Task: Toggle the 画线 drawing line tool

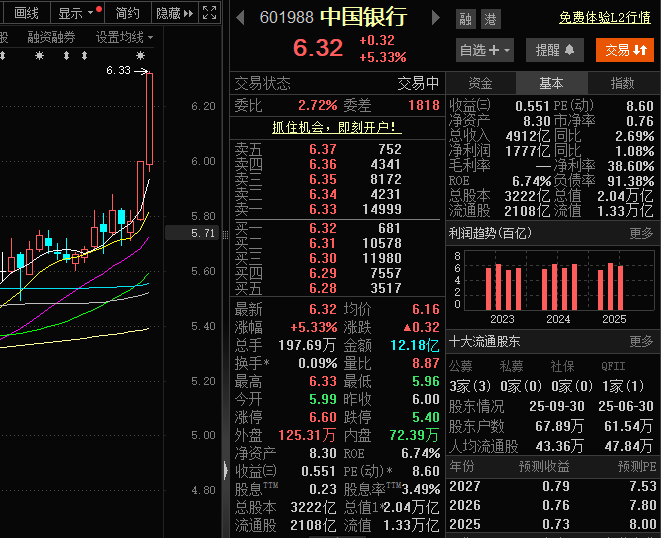Action: pyautogui.click(x=26, y=13)
